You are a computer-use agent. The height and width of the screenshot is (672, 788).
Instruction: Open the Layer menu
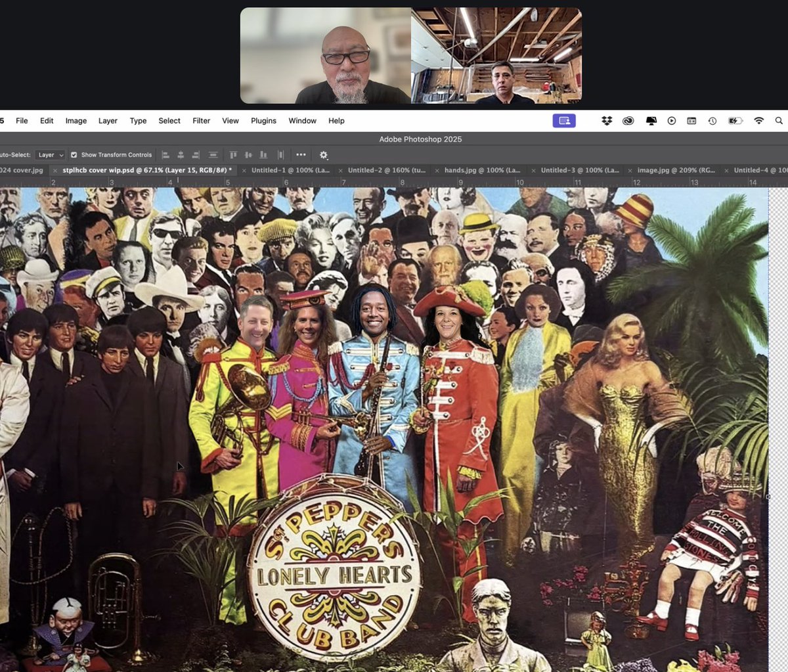108,121
